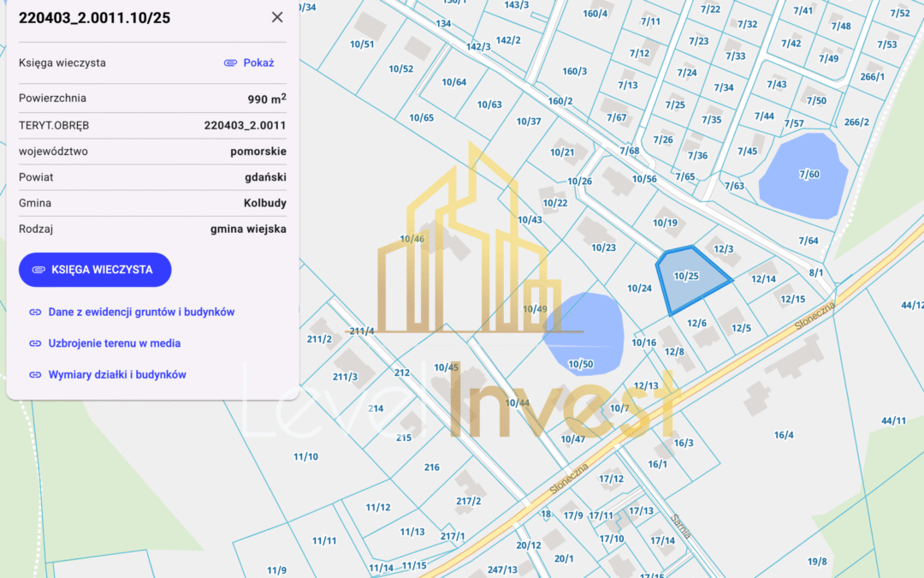Select parcel 11/12 on the map

[x=378, y=507]
